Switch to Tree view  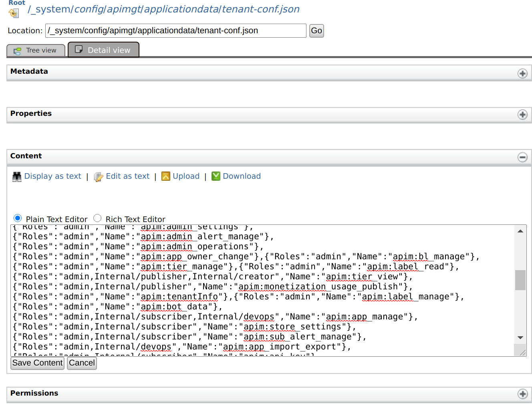click(x=36, y=50)
